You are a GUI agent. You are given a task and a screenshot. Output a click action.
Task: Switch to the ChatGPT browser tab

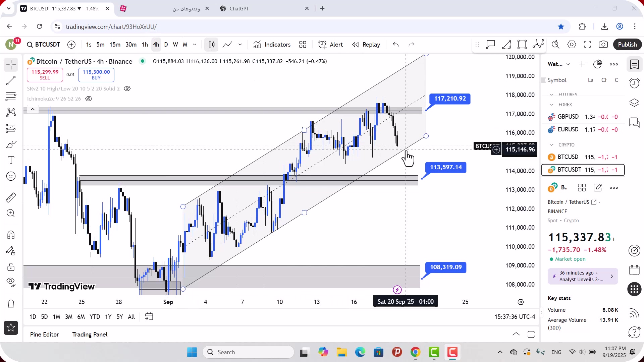(239, 9)
